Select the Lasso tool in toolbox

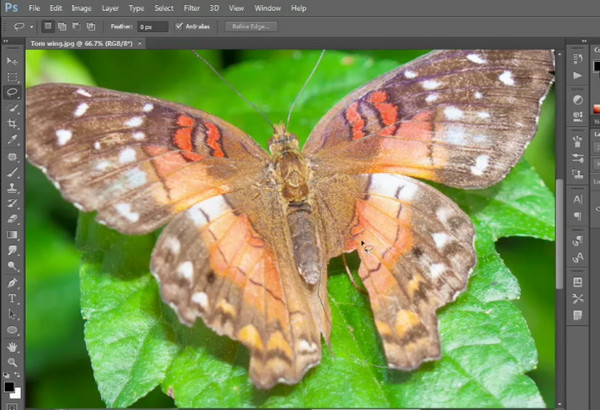tap(12, 92)
